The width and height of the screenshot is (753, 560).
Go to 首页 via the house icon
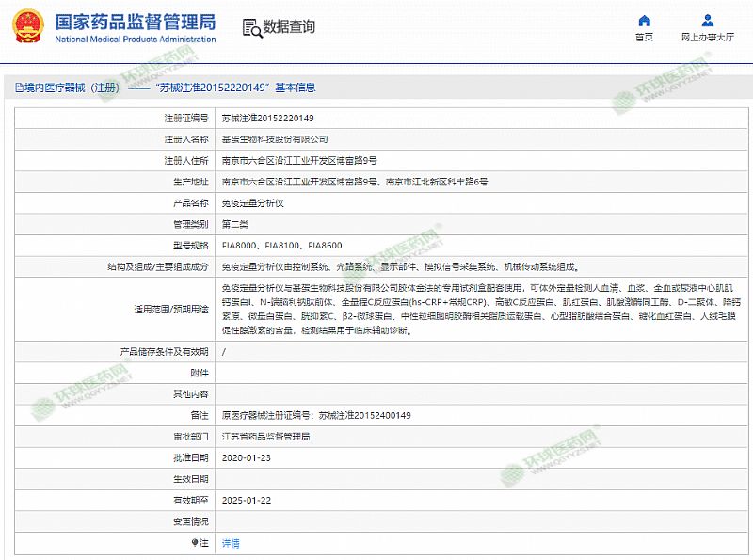pyautogui.click(x=644, y=21)
